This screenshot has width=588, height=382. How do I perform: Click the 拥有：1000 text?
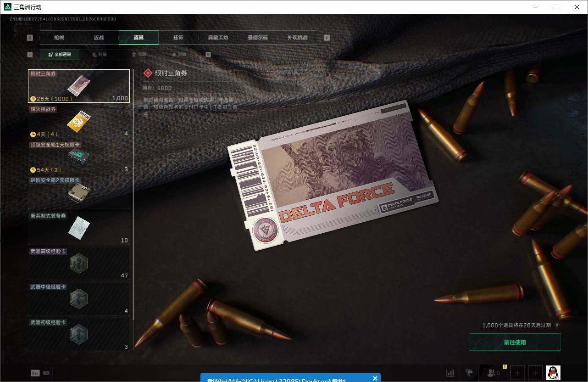tap(157, 88)
